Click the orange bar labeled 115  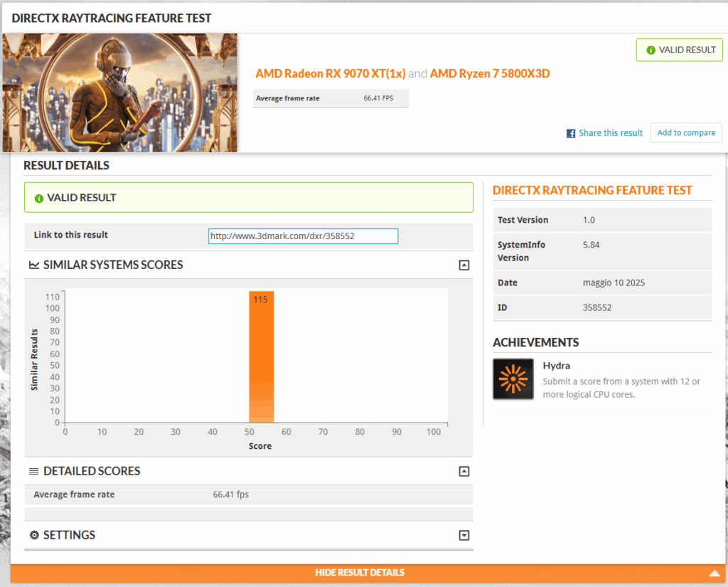coord(262,356)
